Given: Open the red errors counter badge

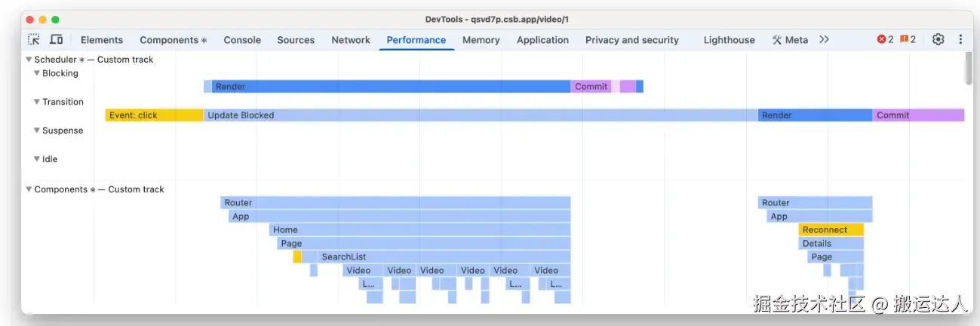Looking at the screenshot, I should point(885,39).
